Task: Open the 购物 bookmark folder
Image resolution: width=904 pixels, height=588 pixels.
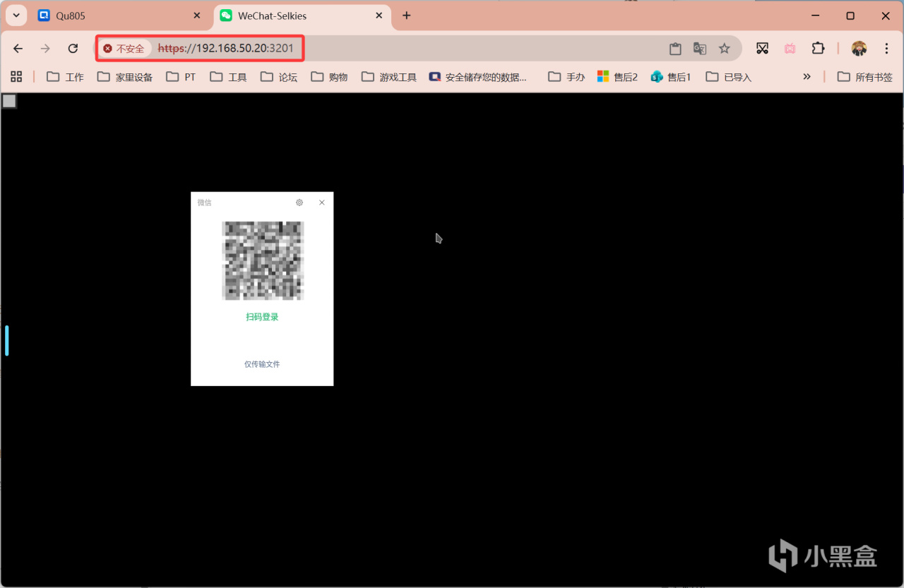Action: tap(329, 77)
